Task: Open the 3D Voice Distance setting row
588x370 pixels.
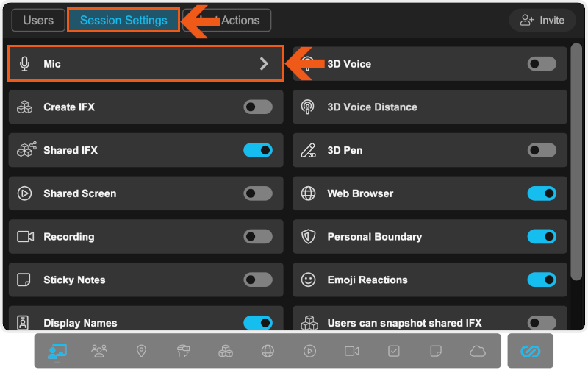Action: tap(430, 107)
